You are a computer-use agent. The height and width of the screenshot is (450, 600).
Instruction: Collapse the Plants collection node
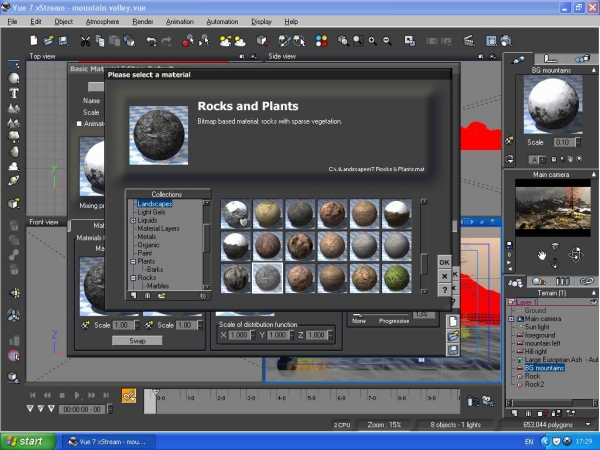point(133,261)
